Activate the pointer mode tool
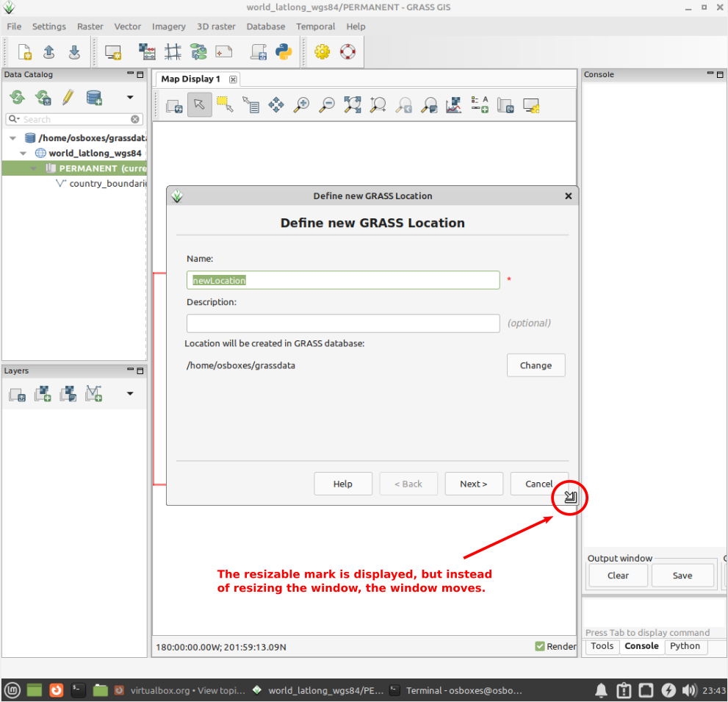This screenshot has height=702, width=728. (199, 104)
